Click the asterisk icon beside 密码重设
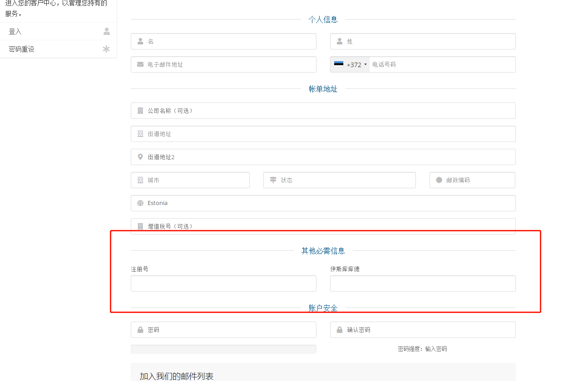Image resolution: width=588 pixels, height=381 pixels. [106, 49]
